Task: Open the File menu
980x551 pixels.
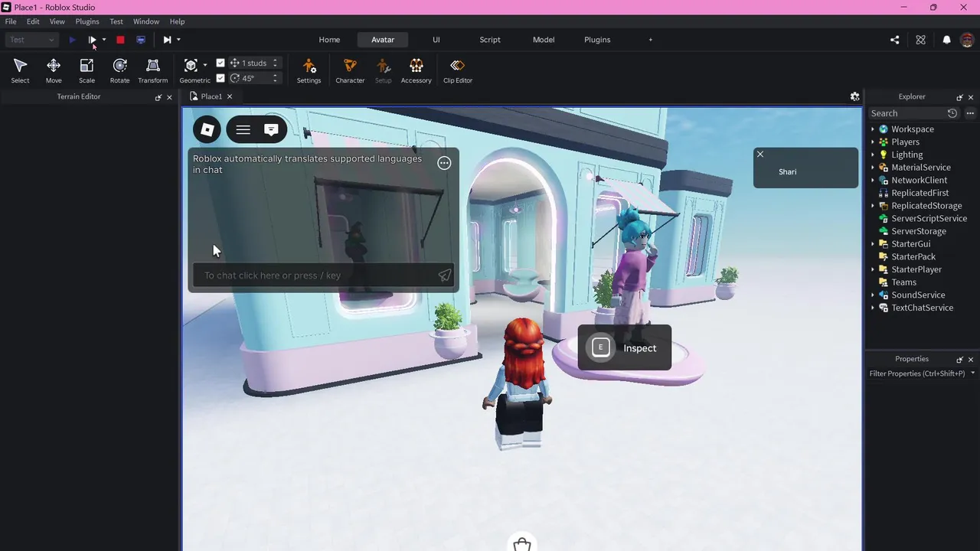Action: click(11, 21)
